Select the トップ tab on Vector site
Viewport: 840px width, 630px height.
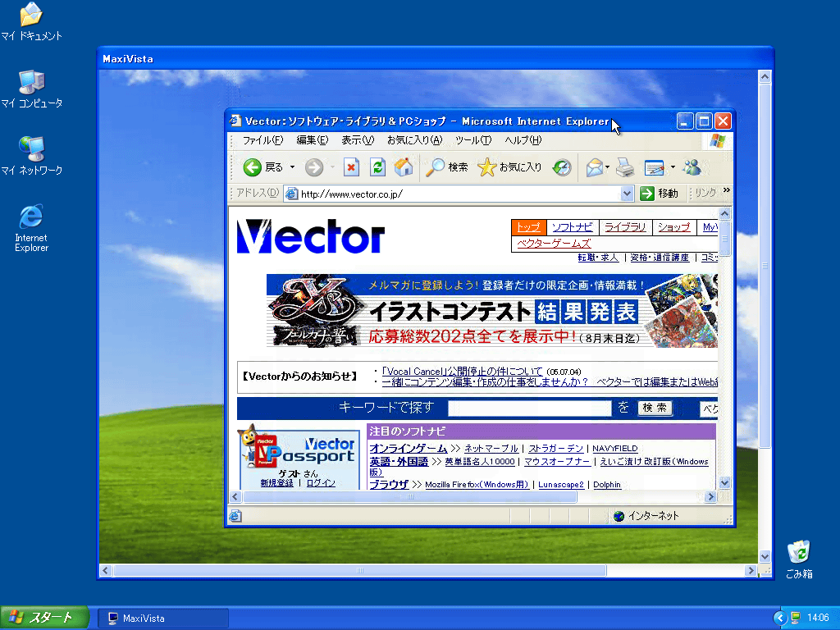tap(529, 227)
